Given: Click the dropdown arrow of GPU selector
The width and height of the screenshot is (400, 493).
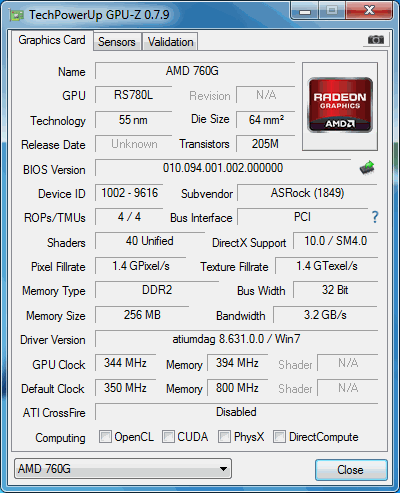Looking at the screenshot, I should (x=223, y=469).
